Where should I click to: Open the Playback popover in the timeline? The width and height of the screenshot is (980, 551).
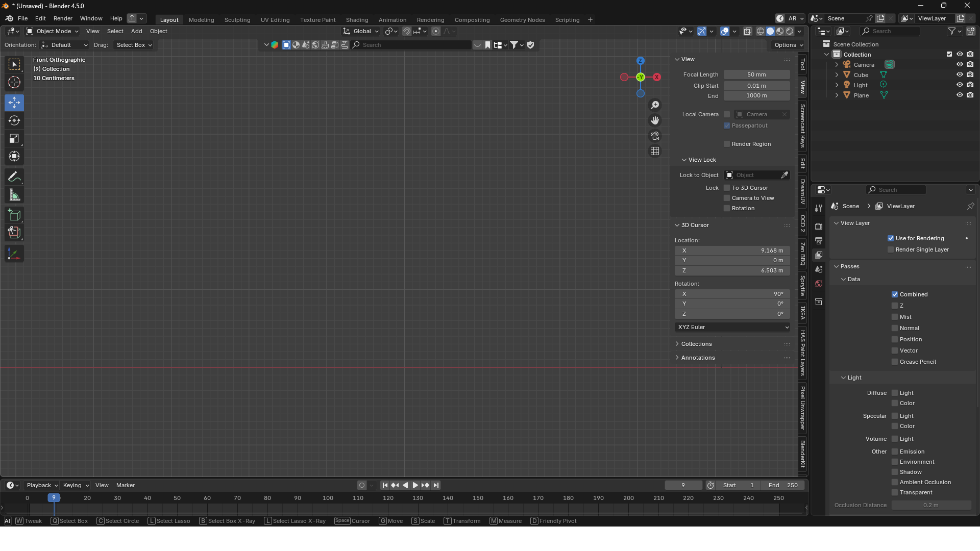[x=42, y=485]
